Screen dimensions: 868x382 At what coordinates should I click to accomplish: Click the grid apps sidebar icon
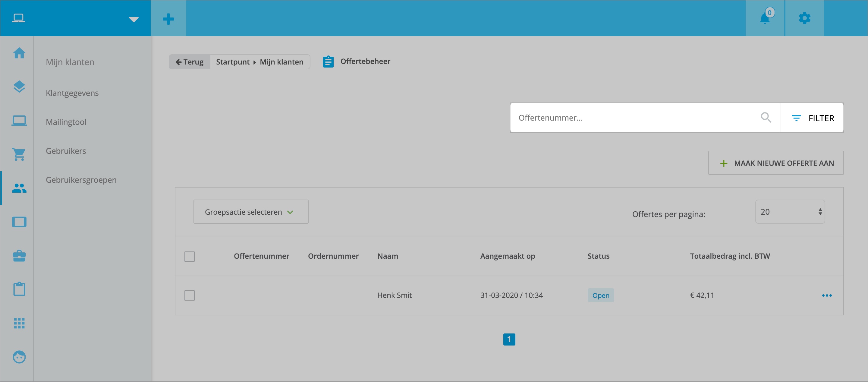(x=19, y=323)
